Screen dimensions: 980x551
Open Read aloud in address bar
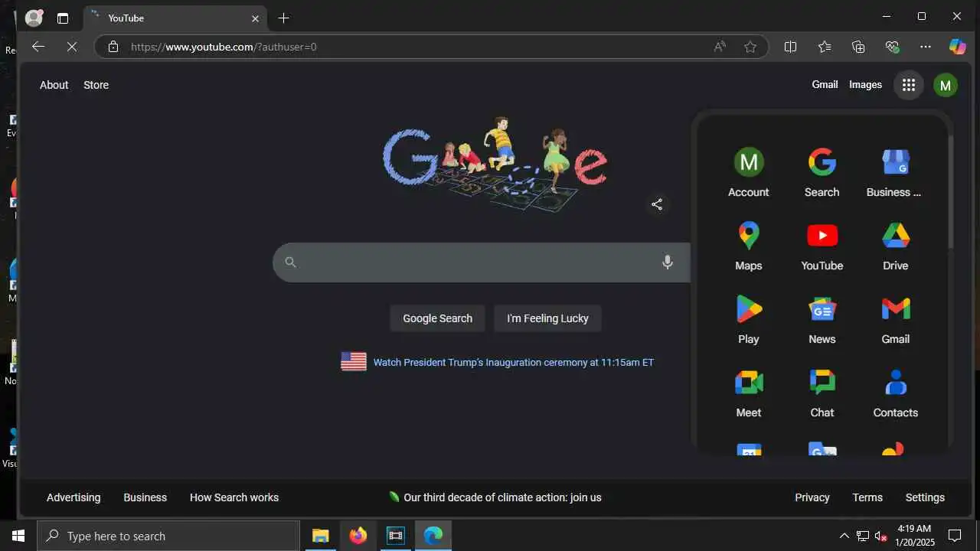point(720,47)
